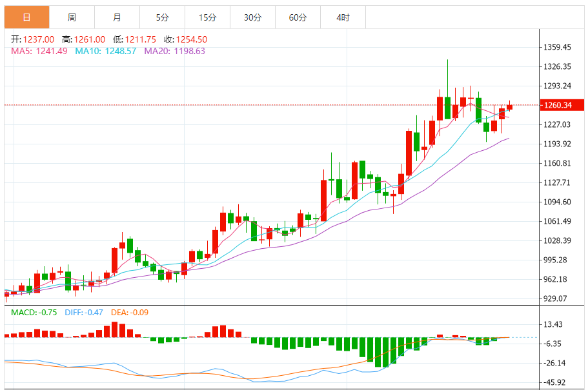588x390 pixels.
Task: Click the rightmost red candlestick
Action: pos(509,107)
